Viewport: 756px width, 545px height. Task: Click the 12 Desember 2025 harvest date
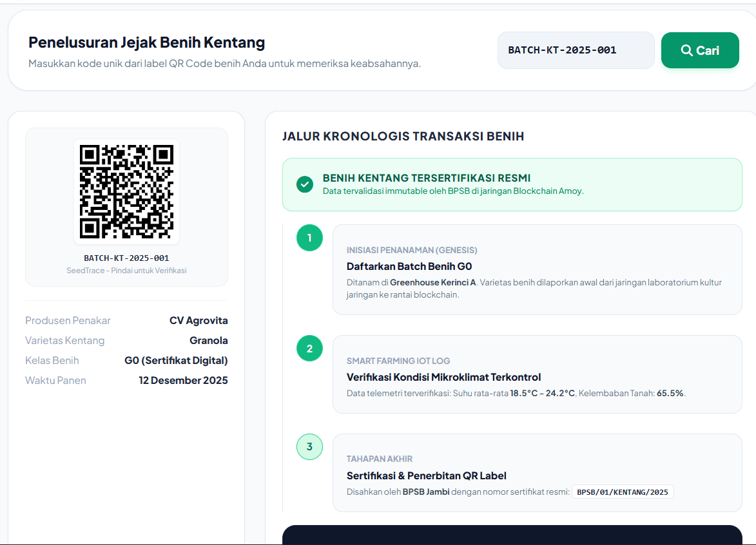pyautogui.click(x=183, y=380)
